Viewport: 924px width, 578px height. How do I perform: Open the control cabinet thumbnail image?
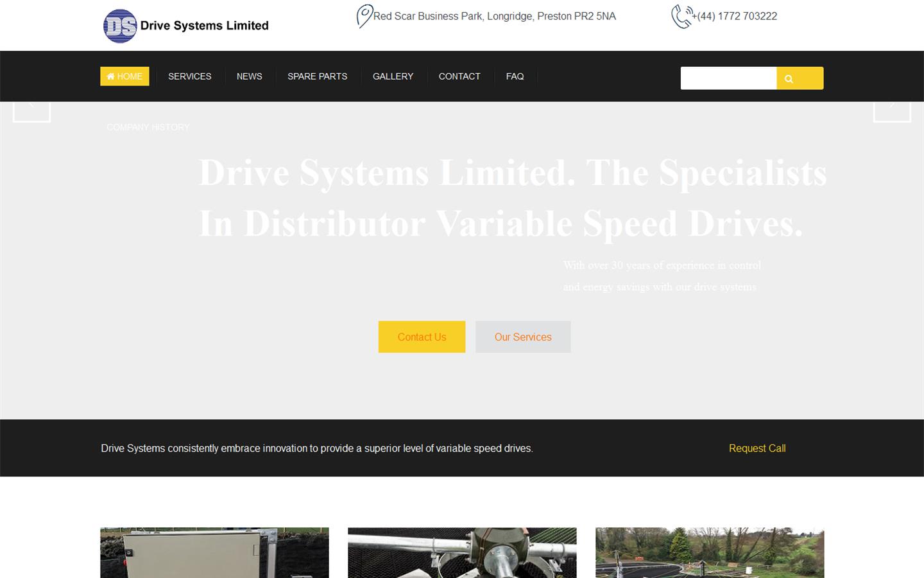click(x=214, y=553)
